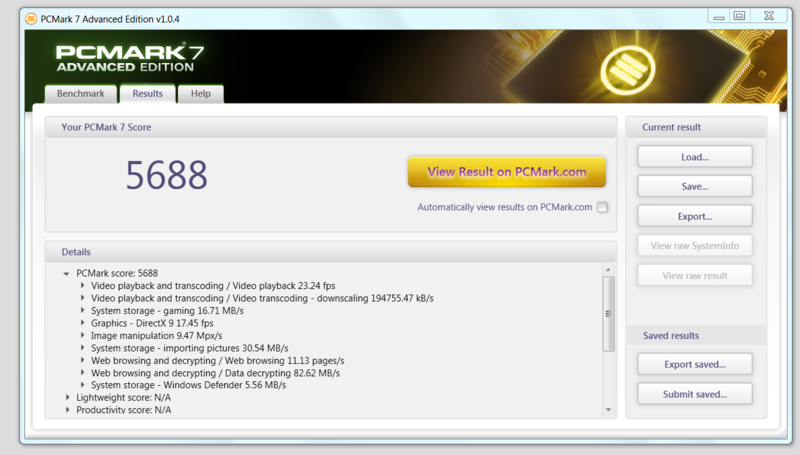Click the Export... button
800x455 pixels.
click(x=695, y=216)
